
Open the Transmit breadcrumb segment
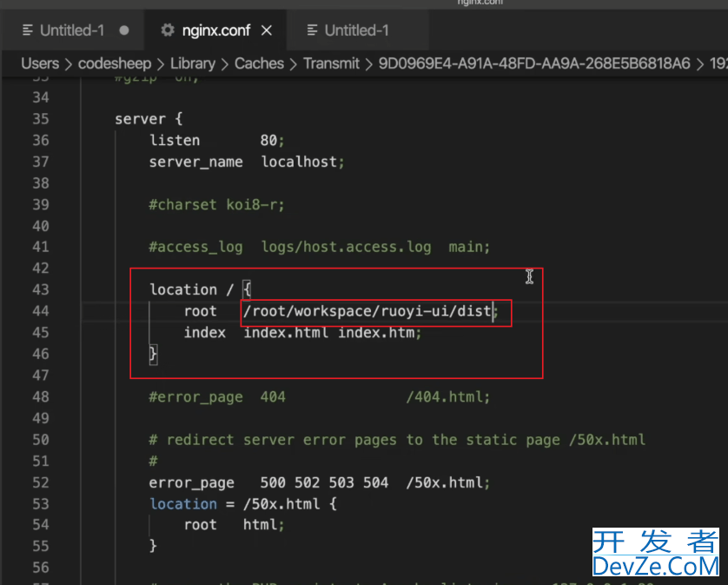point(332,63)
